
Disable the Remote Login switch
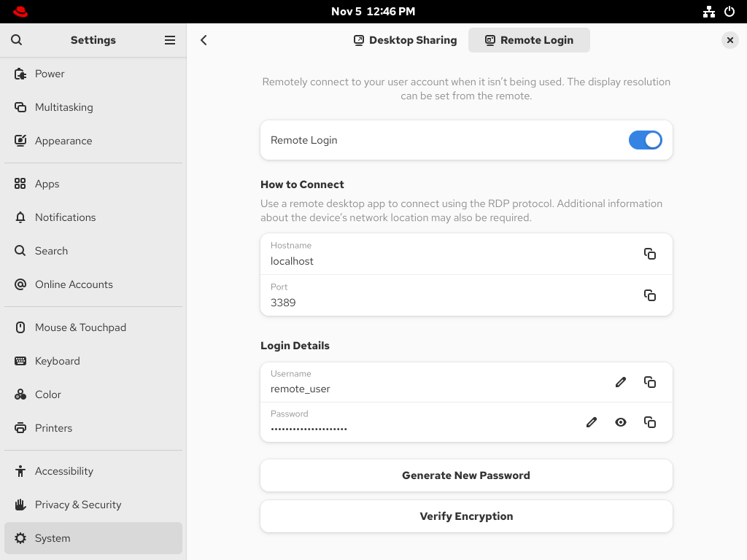(x=646, y=140)
